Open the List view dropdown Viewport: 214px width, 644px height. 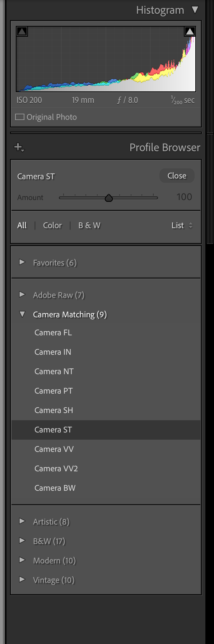coord(181,225)
